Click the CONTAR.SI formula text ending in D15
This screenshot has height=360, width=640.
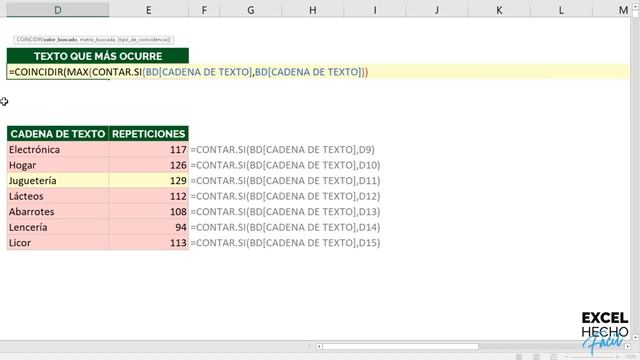(x=285, y=242)
